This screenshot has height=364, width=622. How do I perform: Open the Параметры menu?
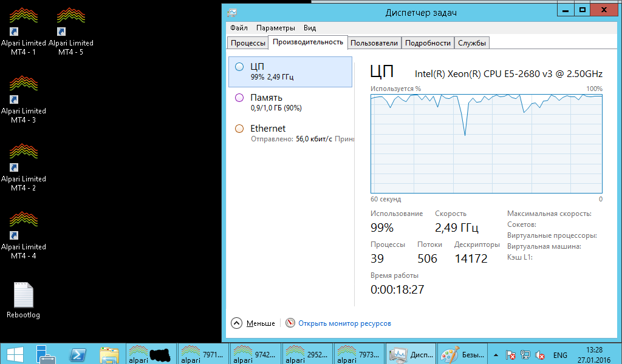(275, 28)
